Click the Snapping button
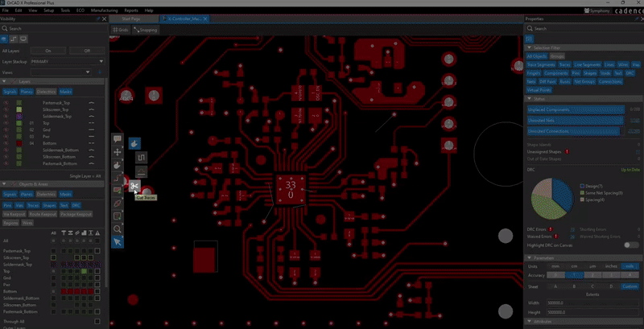This screenshot has width=644, height=329. click(x=146, y=30)
